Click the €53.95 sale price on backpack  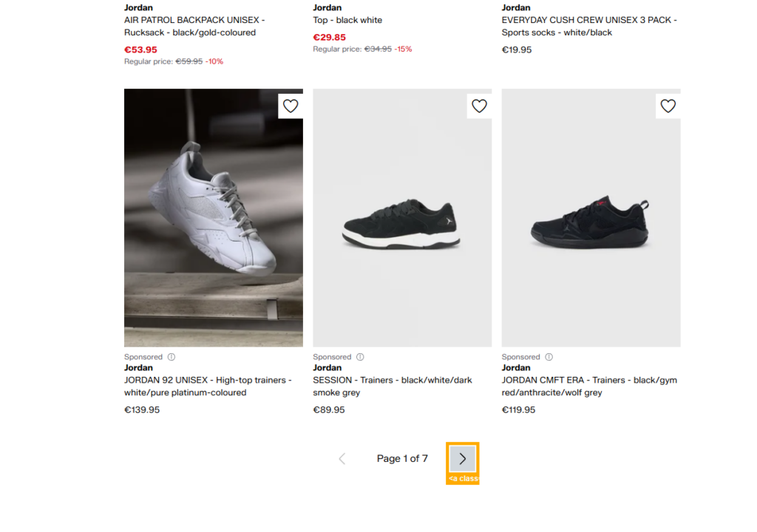coord(140,50)
